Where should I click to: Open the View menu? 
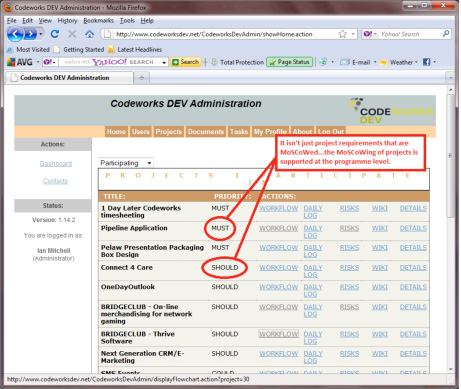45,21
